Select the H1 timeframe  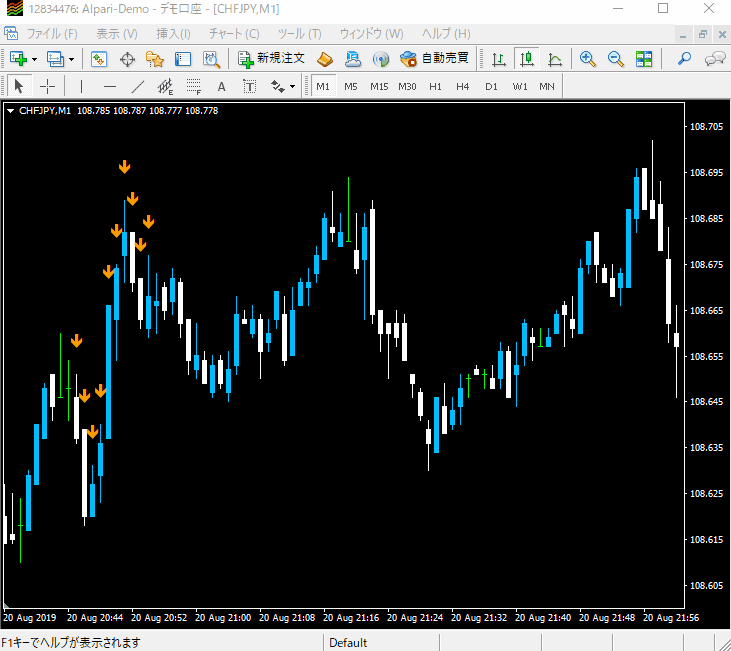tap(435, 86)
